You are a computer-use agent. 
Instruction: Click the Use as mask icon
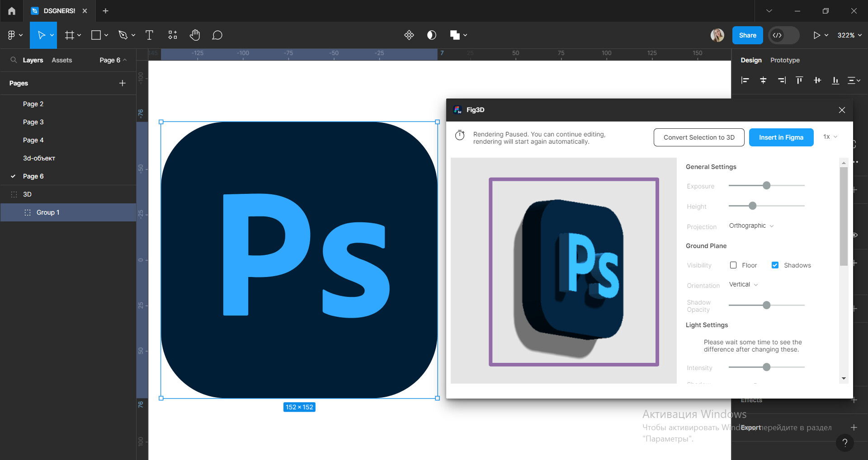coord(432,35)
